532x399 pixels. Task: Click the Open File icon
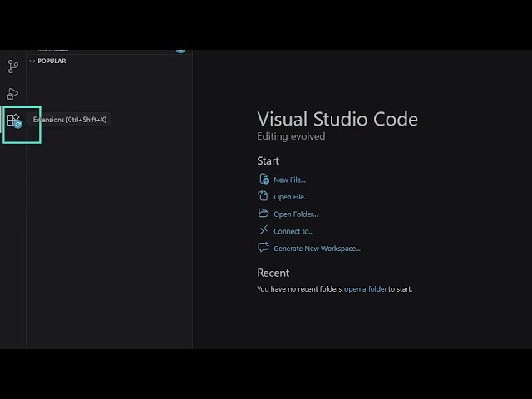(x=263, y=196)
